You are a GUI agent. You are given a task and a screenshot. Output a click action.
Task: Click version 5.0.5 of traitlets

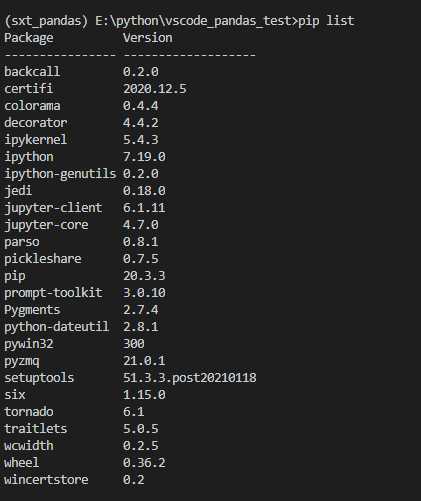(x=141, y=429)
